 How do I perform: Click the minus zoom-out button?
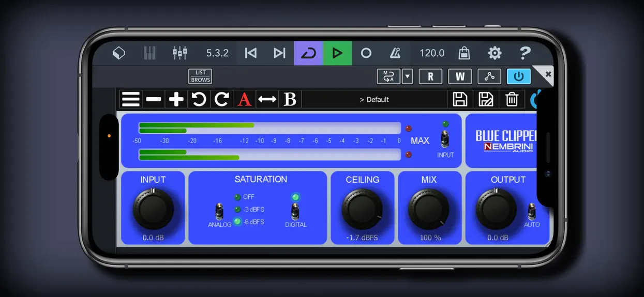tap(154, 99)
